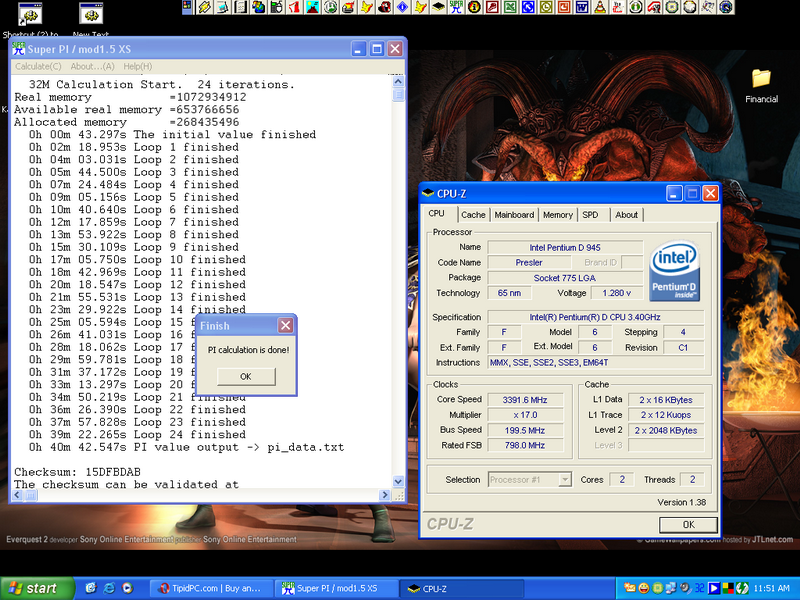Click the Bus Speed value 199.5 MHz
Viewport: 800px width, 600px height.
tap(525, 430)
